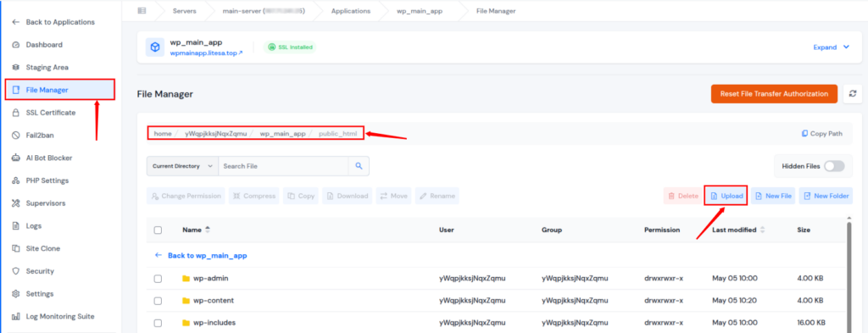This screenshot has width=868, height=333.
Task: Click the Search File input field
Action: [x=283, y=166]
